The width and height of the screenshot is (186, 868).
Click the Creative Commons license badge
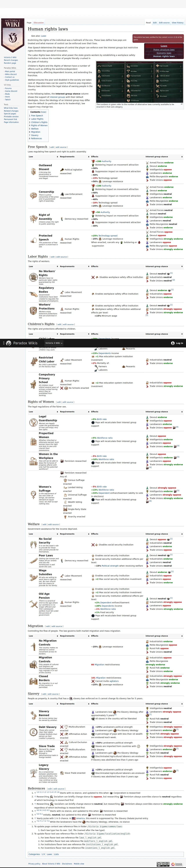pyautogui.click(x=163, y=864)
